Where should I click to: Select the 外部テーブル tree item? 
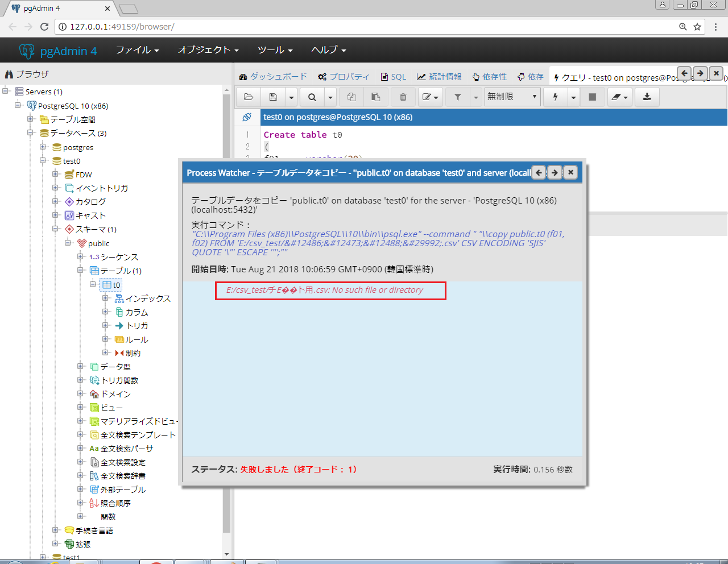[123, 490]
